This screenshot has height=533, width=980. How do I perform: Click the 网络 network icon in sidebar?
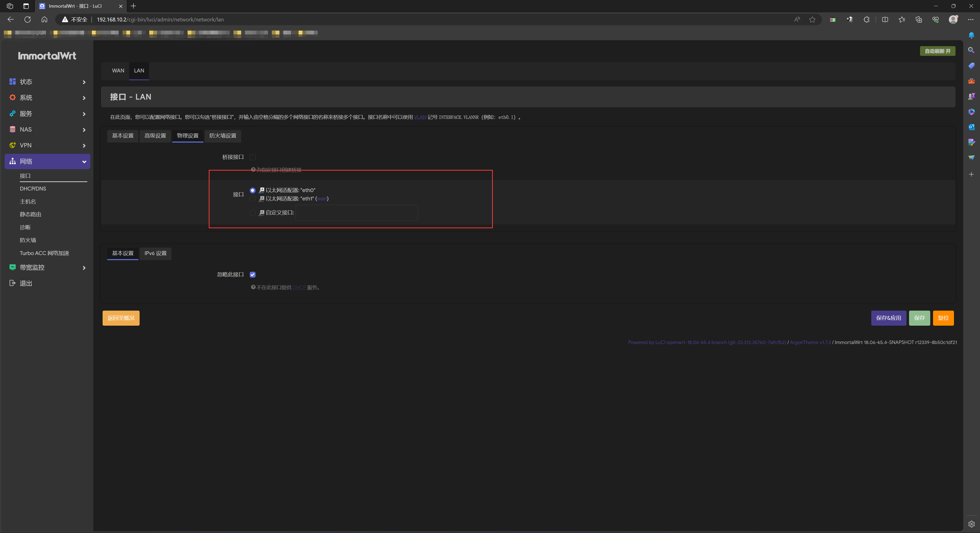13,161
